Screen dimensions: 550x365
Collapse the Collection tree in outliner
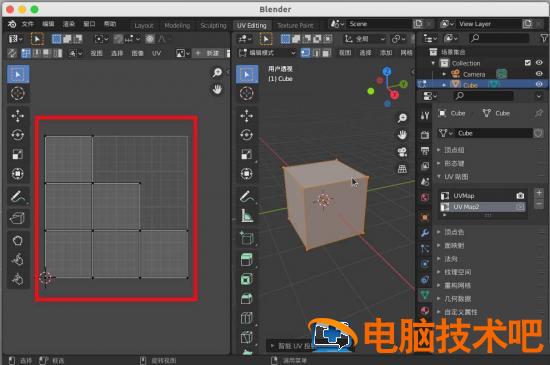coord(434,63)
